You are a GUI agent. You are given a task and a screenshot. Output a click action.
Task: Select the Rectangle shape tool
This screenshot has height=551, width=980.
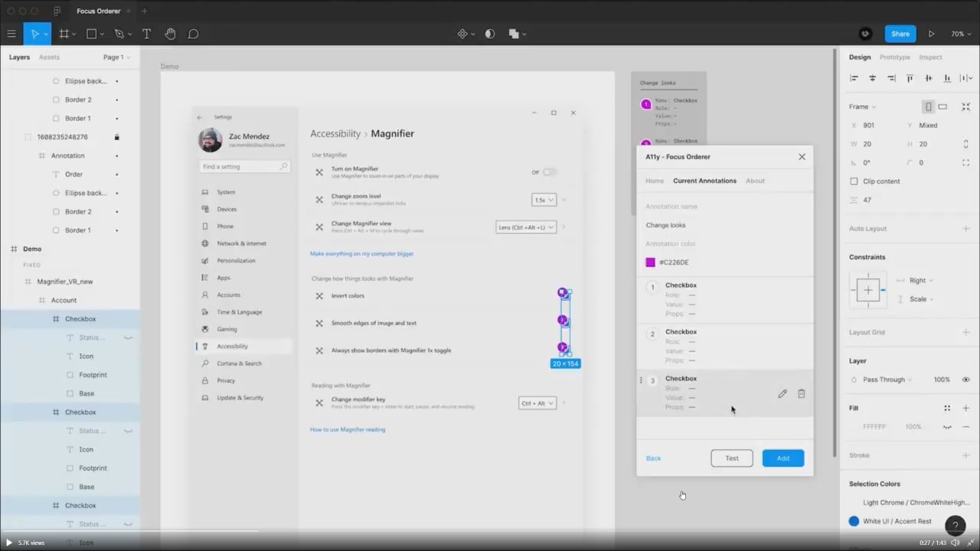click(91, 34)
